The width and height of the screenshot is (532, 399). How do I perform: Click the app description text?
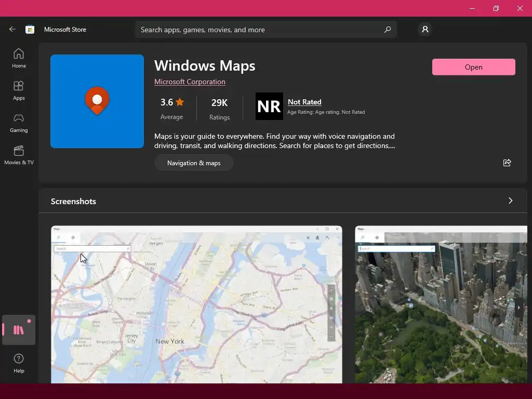tap(274, 141)
